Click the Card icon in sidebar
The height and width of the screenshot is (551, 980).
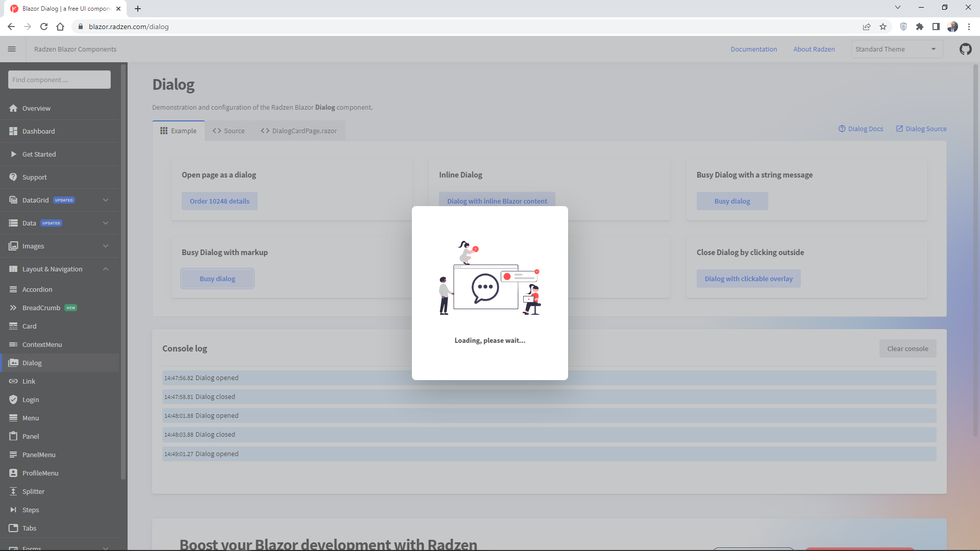(13, 326)
